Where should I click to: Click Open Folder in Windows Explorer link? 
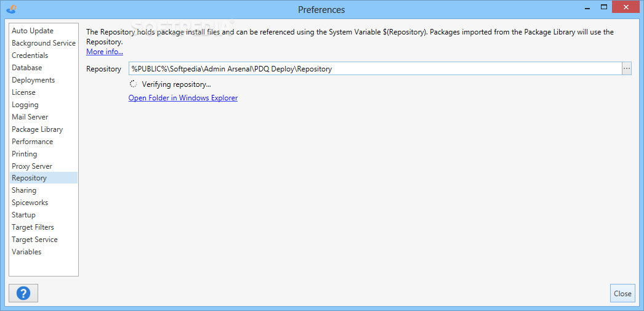183,98
